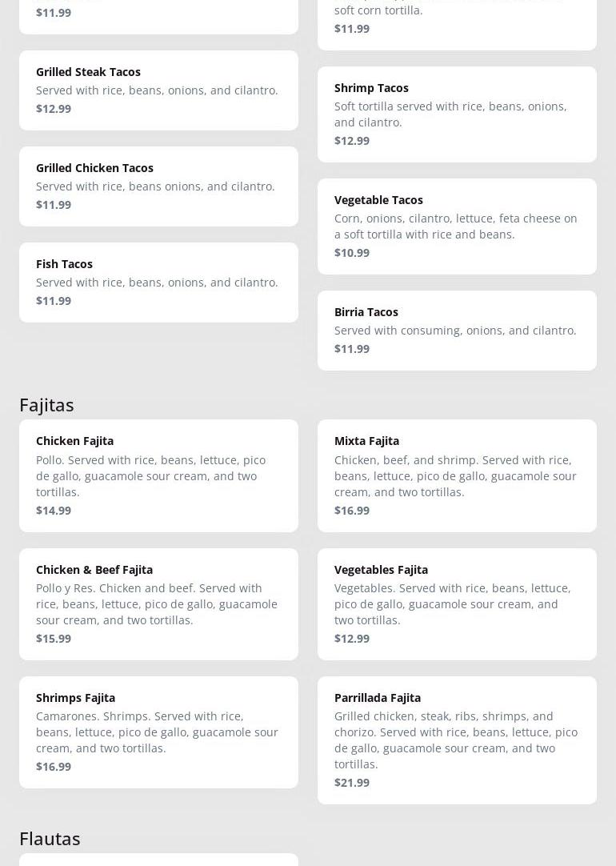Choose the Chicken & Beef Fajita
This screenshot has width=616, height=866.
[x=158, y=603]
